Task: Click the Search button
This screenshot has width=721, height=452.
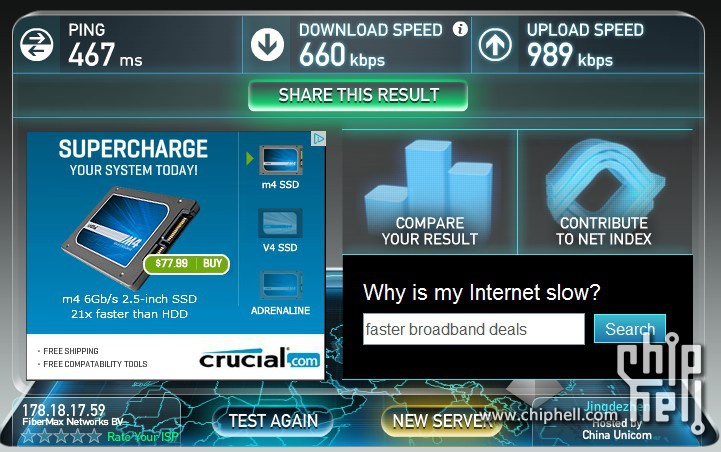Action: [629, 329]
